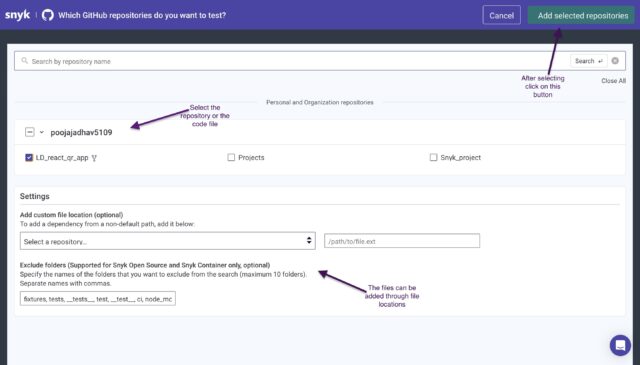
Task: Open the Select a repository dropdown
Action: click(168, 241)
